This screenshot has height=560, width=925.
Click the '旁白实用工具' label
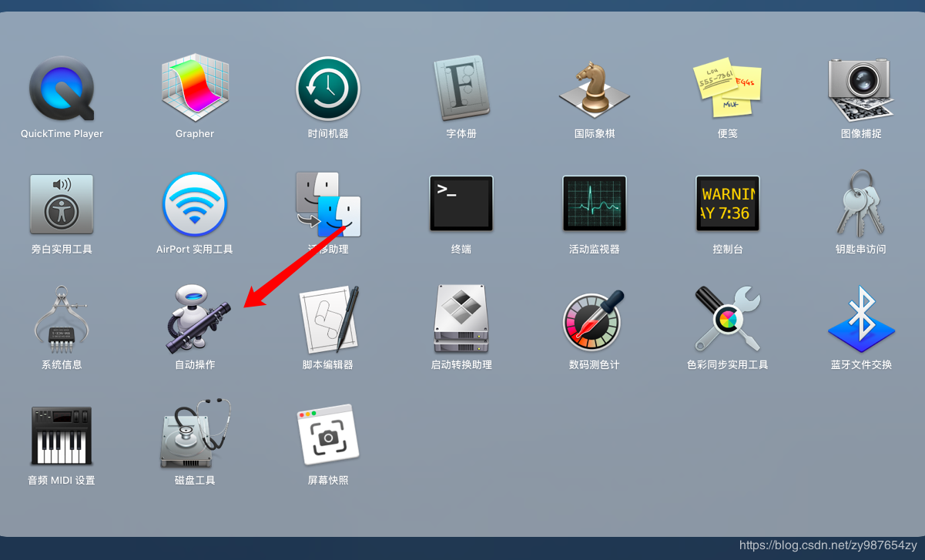click(62, 250)
